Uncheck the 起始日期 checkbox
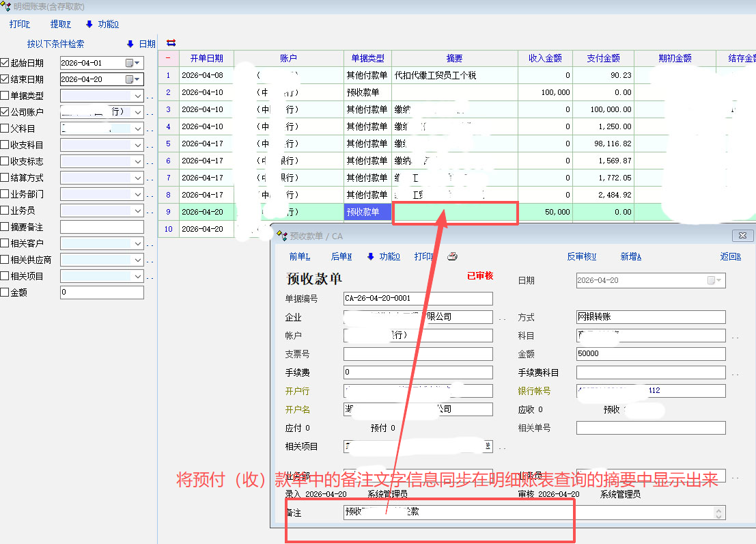The height and width of the screenshot is (544, 756). [x=5, y=63]
